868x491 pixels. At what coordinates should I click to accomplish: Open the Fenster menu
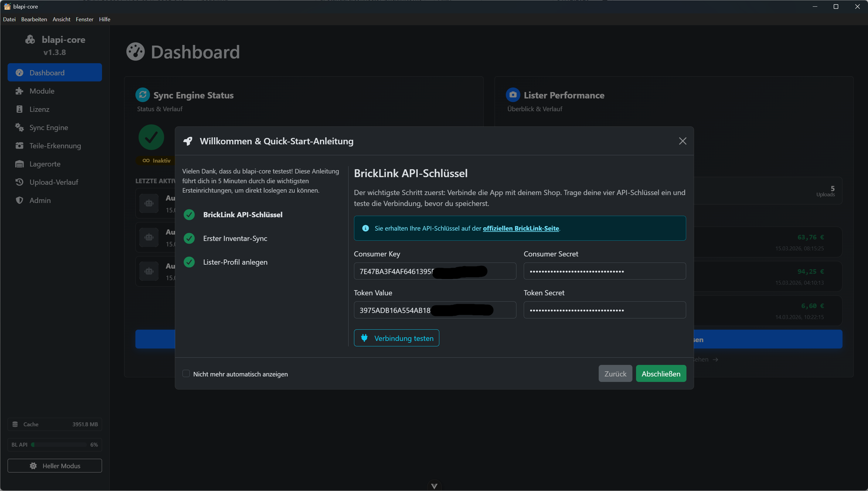[x=85, y=19]
